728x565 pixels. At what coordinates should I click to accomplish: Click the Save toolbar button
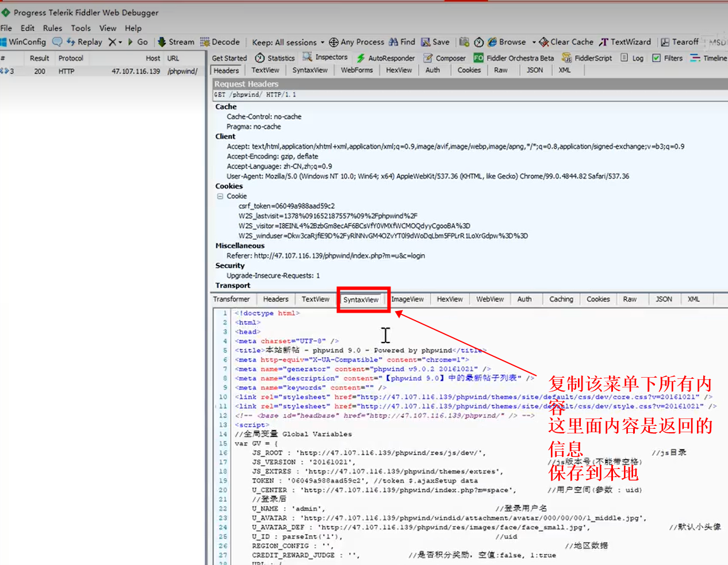tap(435, 42)
